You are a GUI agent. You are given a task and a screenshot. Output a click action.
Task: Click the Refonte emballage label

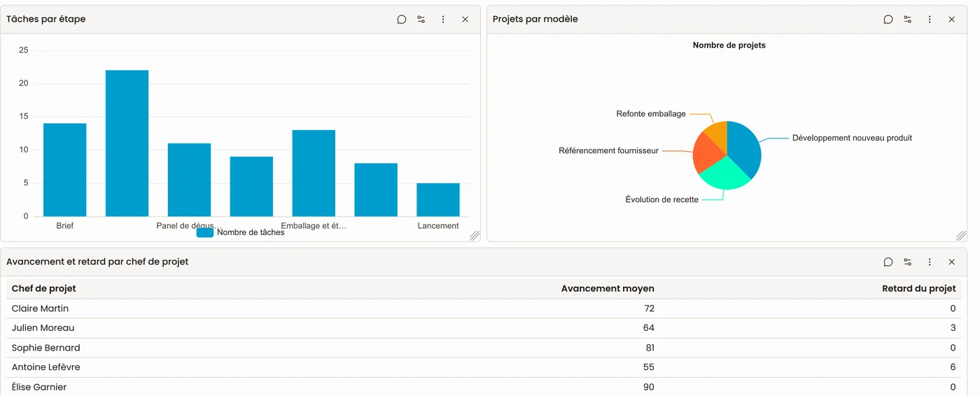click(x=651, y=114)
